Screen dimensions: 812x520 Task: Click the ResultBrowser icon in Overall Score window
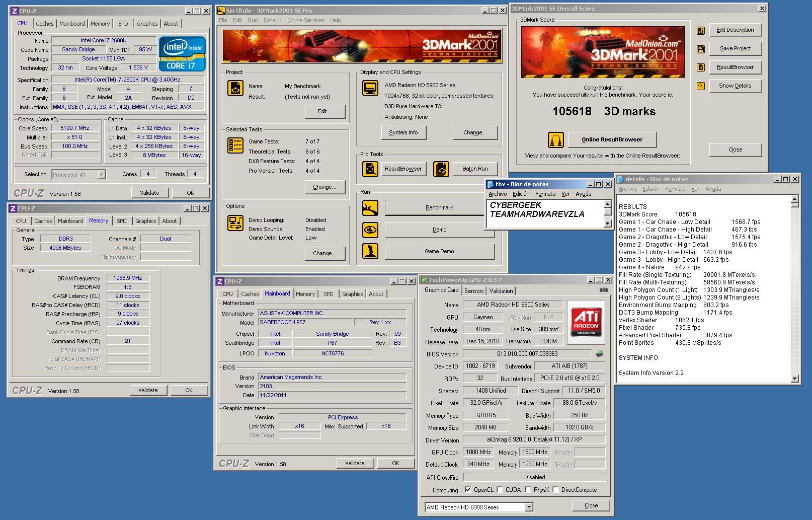pos(700,67)
